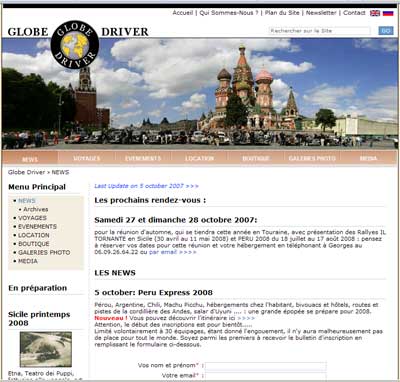Open Archives in the Menu Principal sidebar
Screen dimensions: 400x382
[36, 209]
